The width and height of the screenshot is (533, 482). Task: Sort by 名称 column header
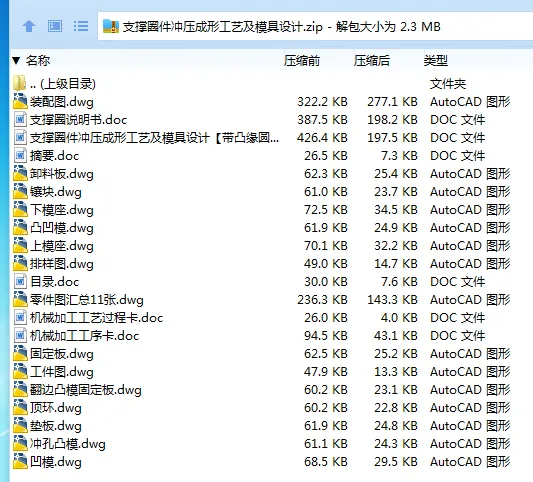tap(38, 61)
